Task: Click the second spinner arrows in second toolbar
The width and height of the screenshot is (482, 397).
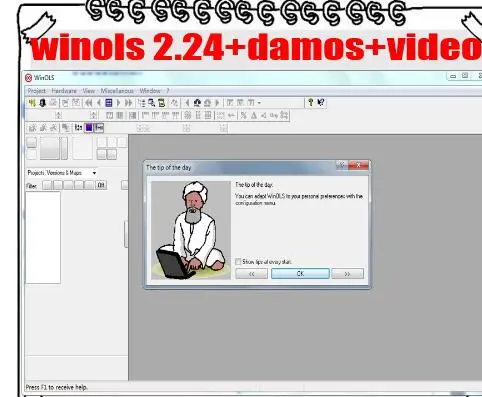Action: 93,115
